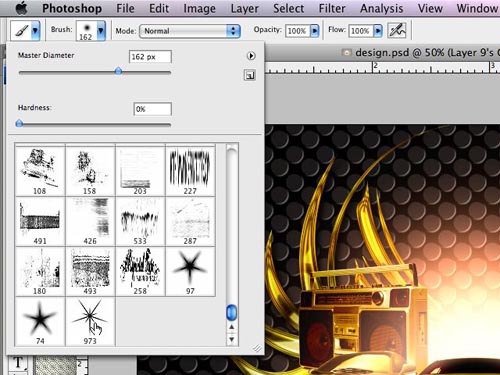Click the Hardness value field
Image resolution: width=500 pixels, height=375 pixels.
coord(153,109)
